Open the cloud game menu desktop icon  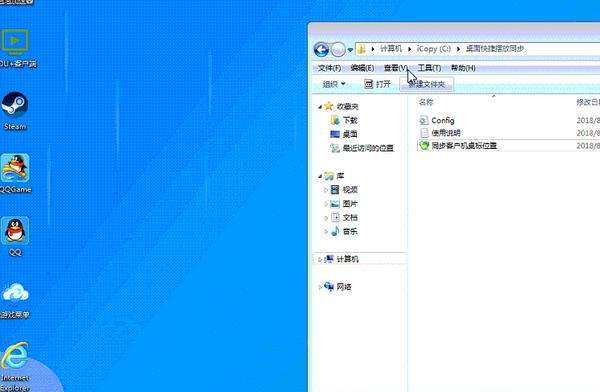point(15,301)
